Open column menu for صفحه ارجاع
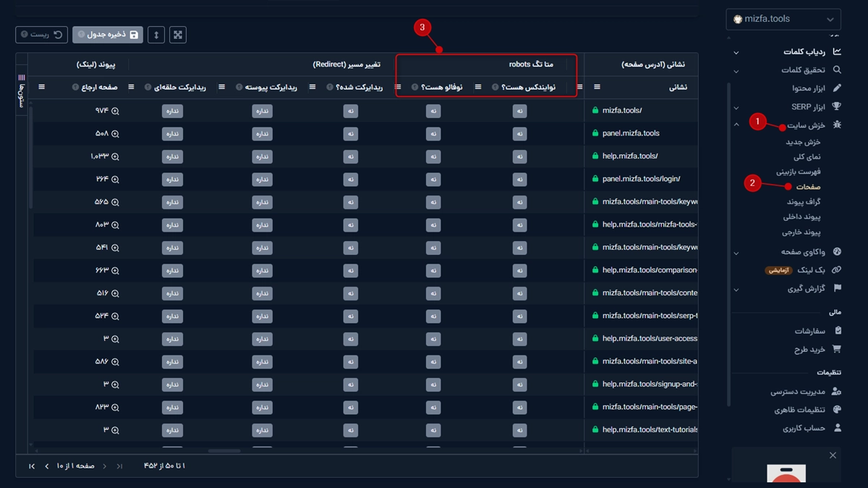The height and width of the screenshot is (488, 868). click(x=41, y=87)
